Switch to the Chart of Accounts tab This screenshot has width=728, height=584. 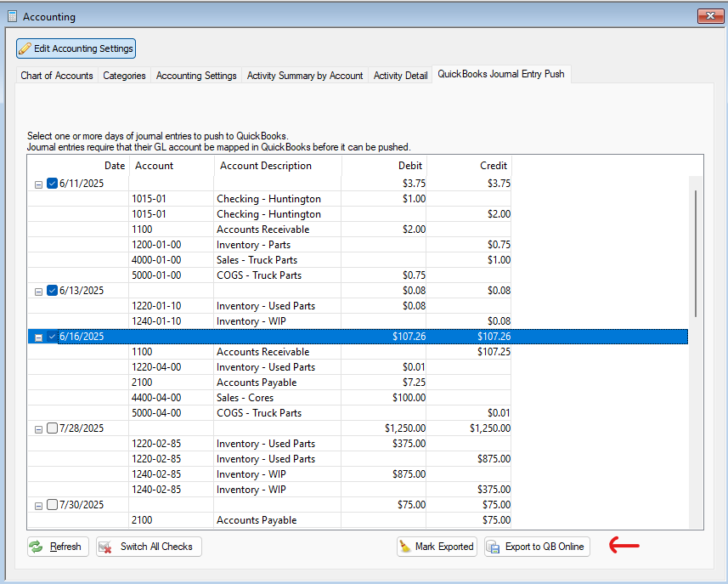coord(57,76)
